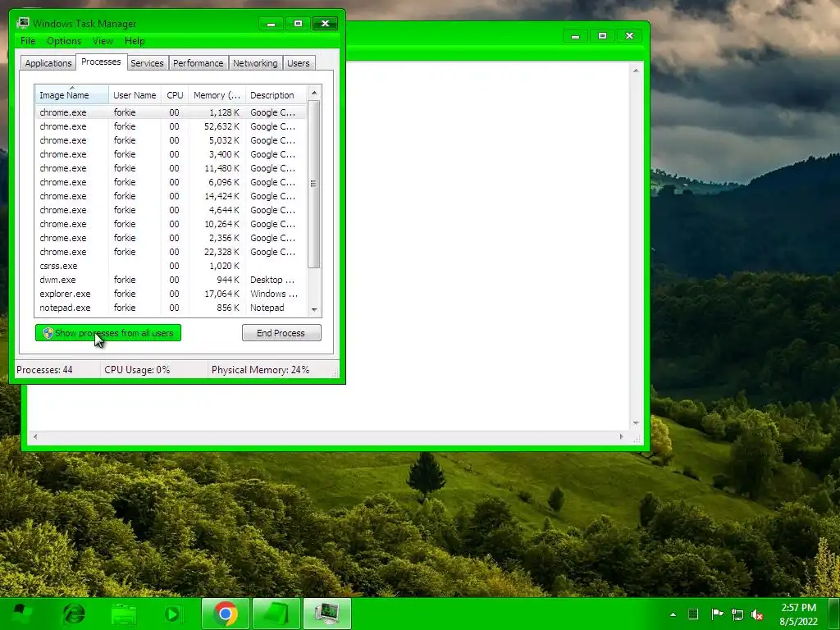840x630 pixels.
Task: Switch to the Notepad taskbar button
Action: 276,614
